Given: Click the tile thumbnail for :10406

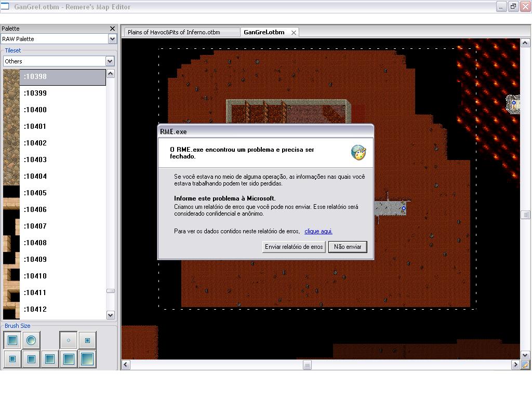Looking at the screenshot, I should [11, 210].
